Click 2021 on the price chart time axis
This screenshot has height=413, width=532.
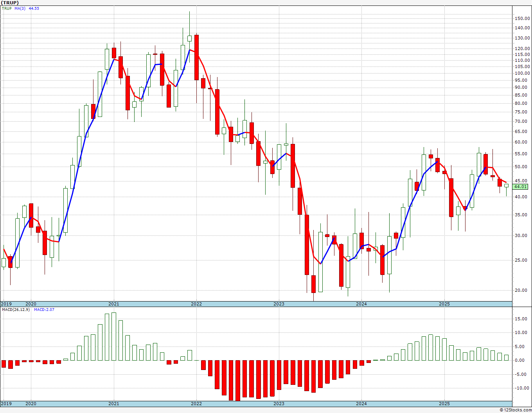click(x=114, y=304)
